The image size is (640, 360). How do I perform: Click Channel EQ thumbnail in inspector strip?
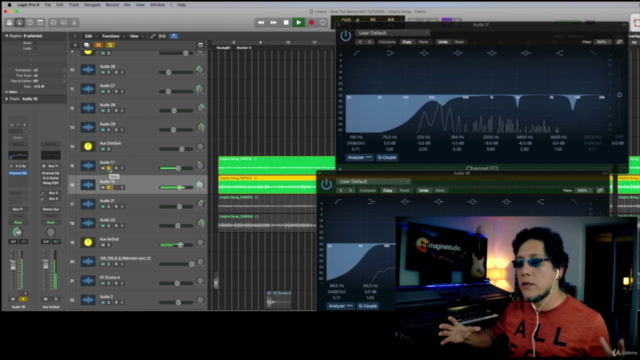[18, 155]
